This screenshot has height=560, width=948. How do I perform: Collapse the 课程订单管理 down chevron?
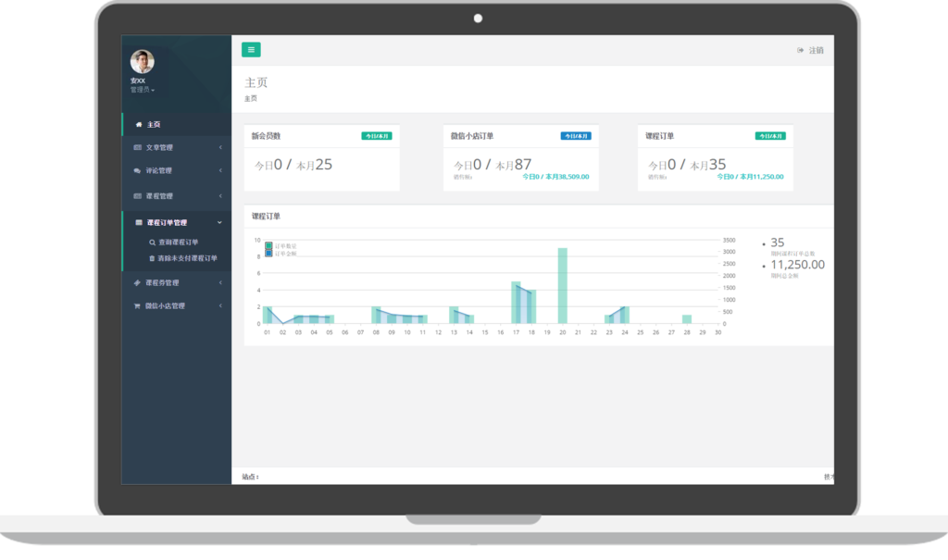pos(219,222)
